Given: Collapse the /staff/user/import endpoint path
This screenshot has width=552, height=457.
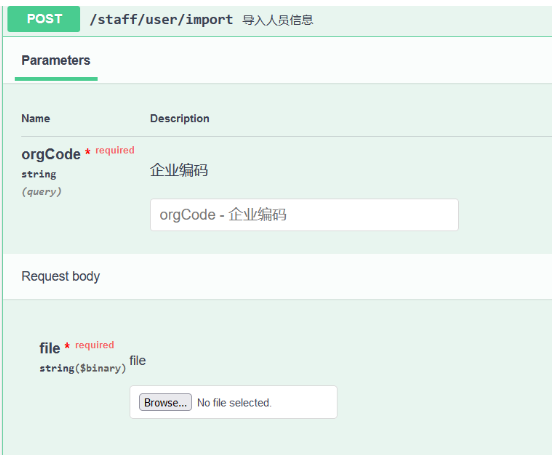Looking at the screenshot, I should tap(161, 20).
